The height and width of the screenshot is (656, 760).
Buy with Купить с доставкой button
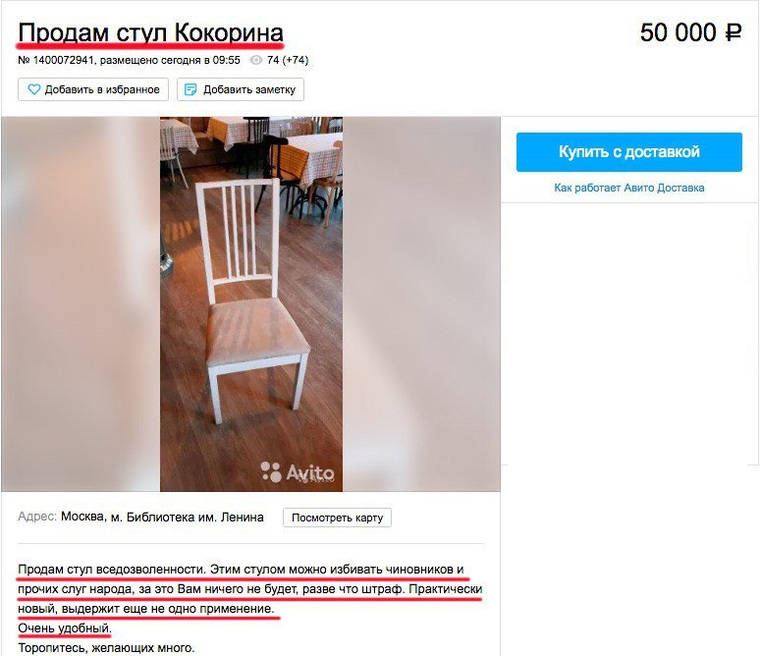tap(629, 152)
